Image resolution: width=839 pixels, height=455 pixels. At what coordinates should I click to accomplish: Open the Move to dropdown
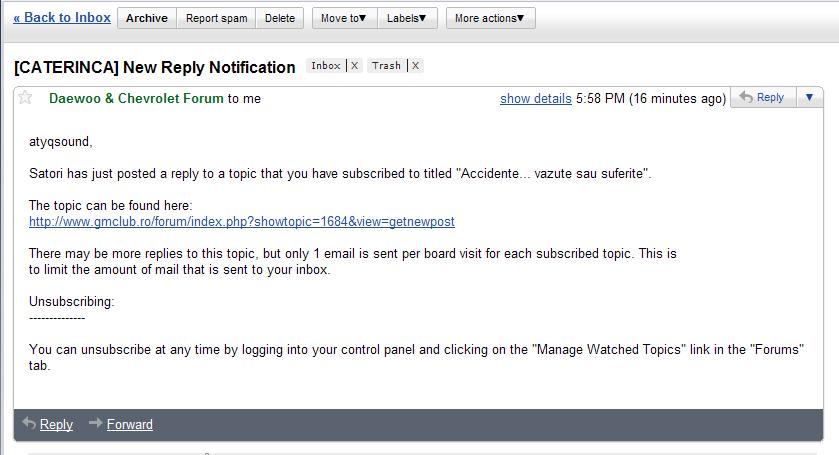coord(344,18)
